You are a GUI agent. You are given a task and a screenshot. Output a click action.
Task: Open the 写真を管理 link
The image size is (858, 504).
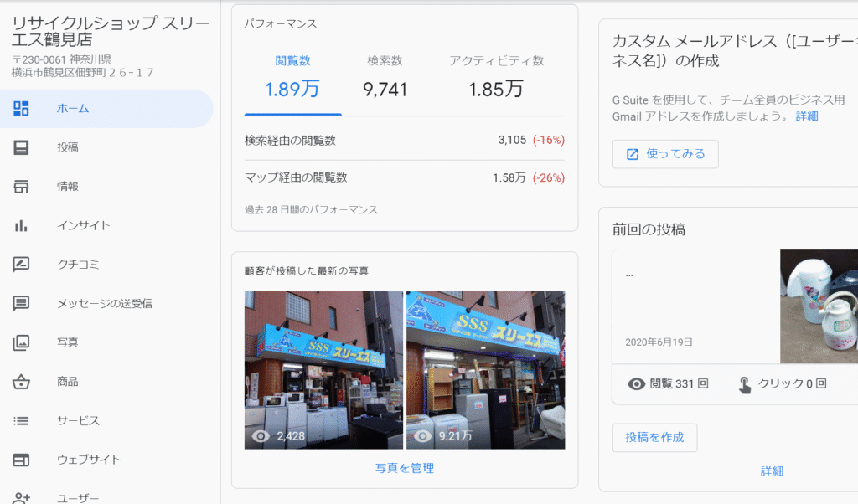click(404, 469)
